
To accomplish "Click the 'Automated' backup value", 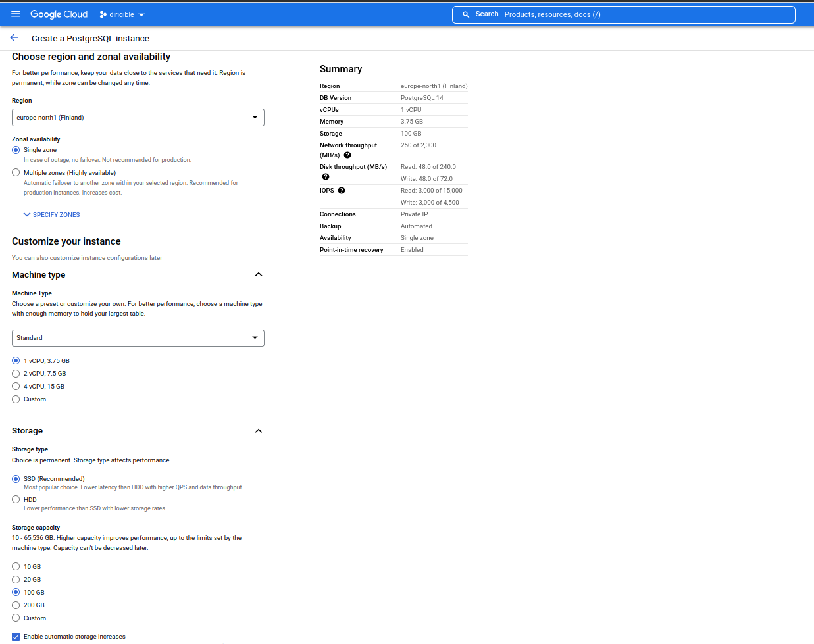I will [417, 226].
